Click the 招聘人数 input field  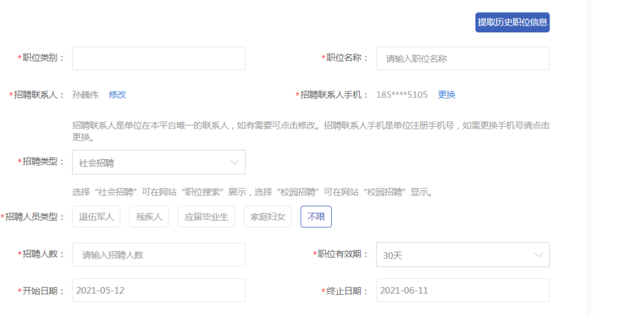pos(159,255)
